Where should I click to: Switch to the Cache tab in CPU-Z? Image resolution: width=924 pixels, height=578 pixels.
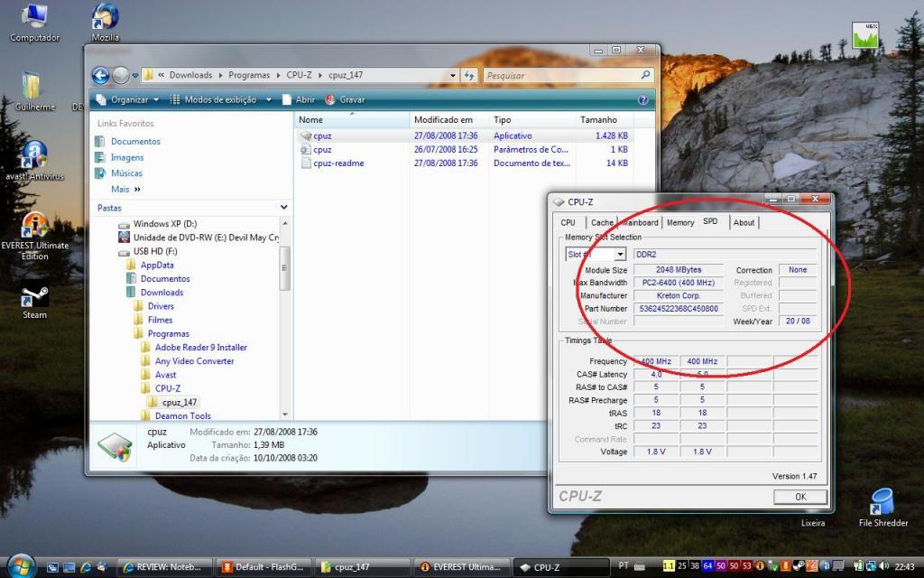[x=602, y=222]
